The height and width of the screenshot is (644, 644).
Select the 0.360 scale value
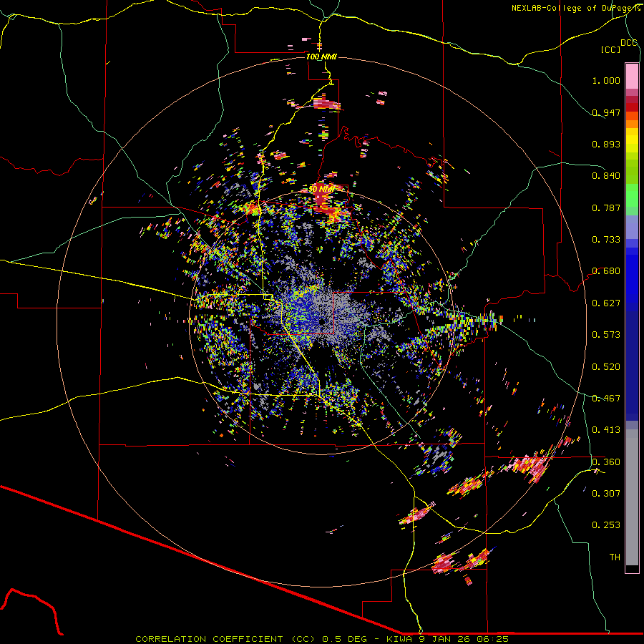click(606, 462)
